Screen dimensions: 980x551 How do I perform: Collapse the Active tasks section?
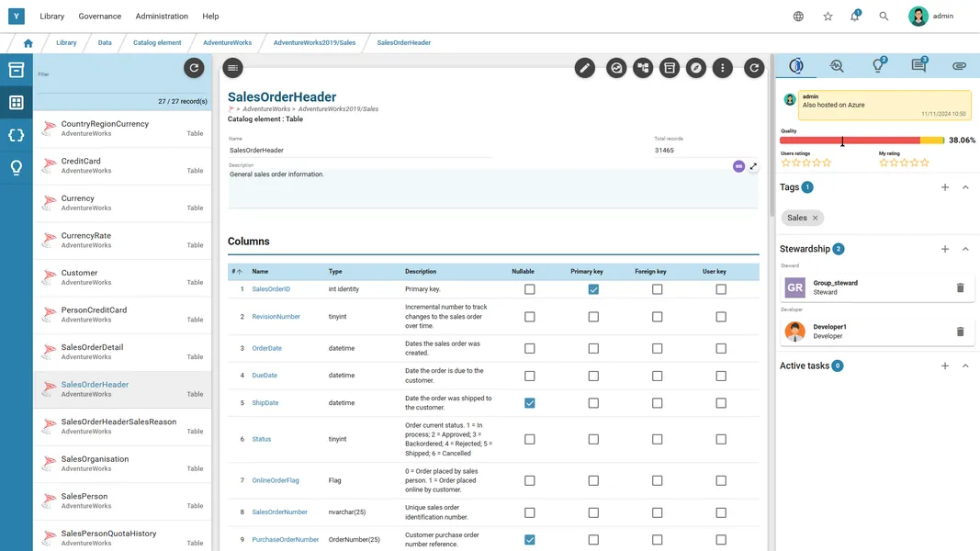click(x=965, y=366)
